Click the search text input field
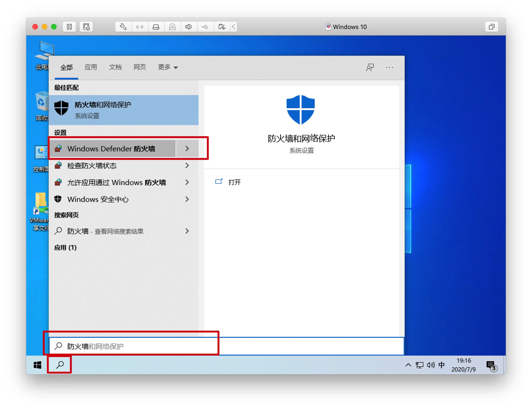The image size is (532, 409). (x=226, y=346)
